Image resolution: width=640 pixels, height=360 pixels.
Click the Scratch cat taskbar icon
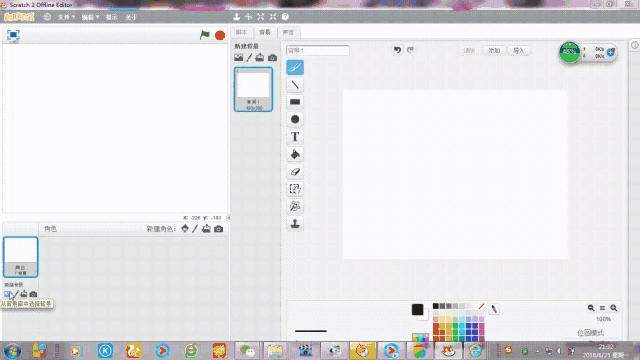click(x=448, y=351)
